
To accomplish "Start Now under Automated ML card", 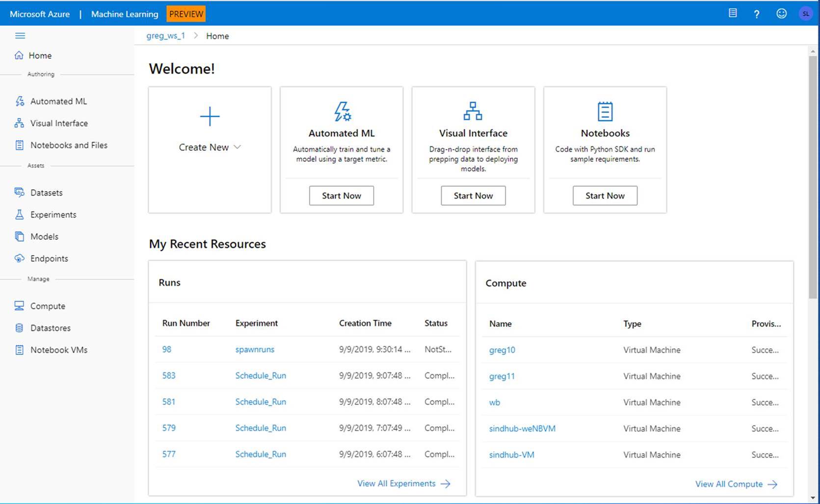I will [x=341, y=195].
